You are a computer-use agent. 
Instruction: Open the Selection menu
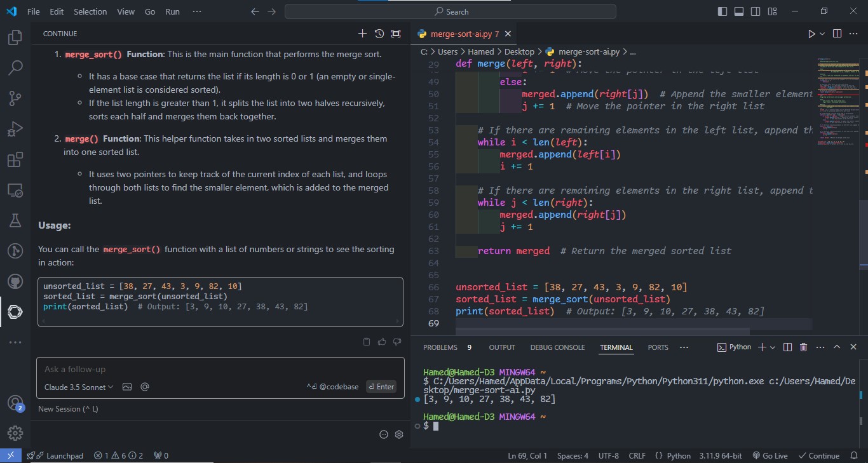coord(90,11)
